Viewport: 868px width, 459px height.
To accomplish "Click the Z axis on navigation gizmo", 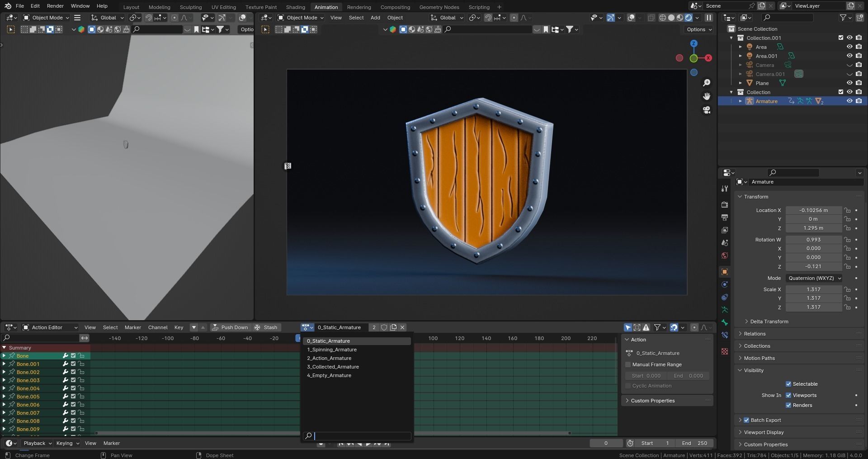I will point(693,43).
